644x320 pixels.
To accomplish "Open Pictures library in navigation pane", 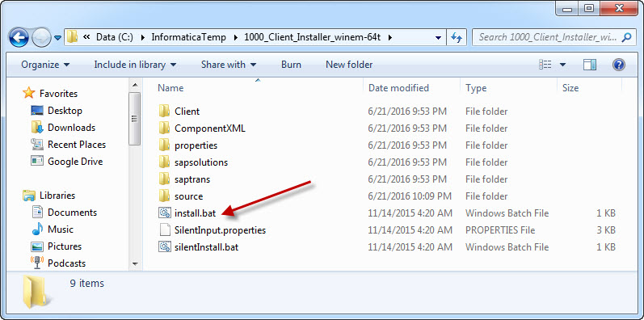I will 65,246.
